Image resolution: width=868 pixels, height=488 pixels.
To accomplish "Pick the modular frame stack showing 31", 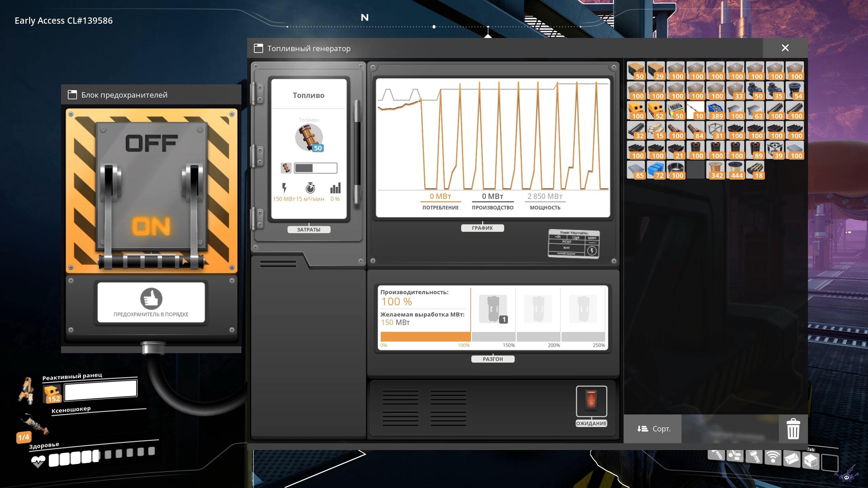I will point(715,130).
